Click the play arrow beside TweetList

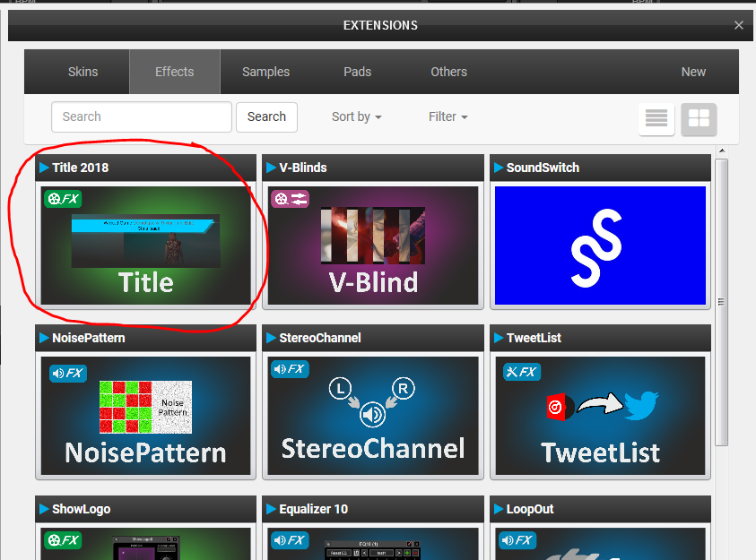(499, 338)
